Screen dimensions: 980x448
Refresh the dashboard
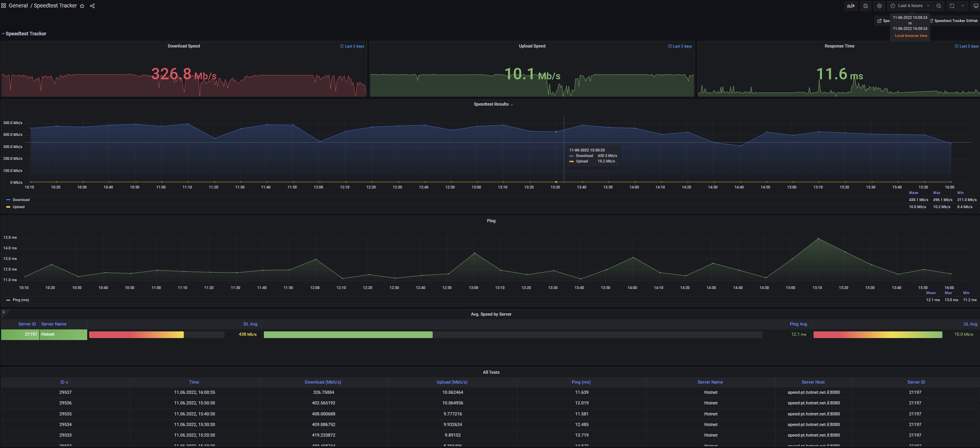[952, 6]
